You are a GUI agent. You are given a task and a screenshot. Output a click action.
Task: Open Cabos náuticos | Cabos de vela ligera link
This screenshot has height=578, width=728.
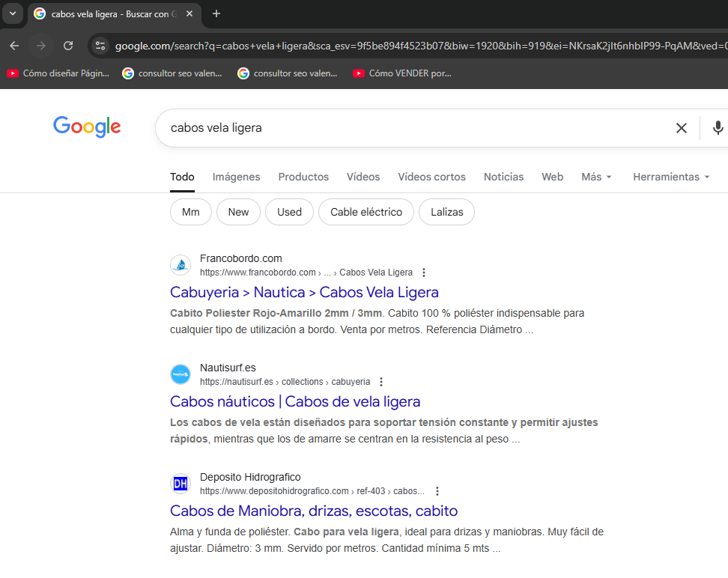[x=295, y=401]
